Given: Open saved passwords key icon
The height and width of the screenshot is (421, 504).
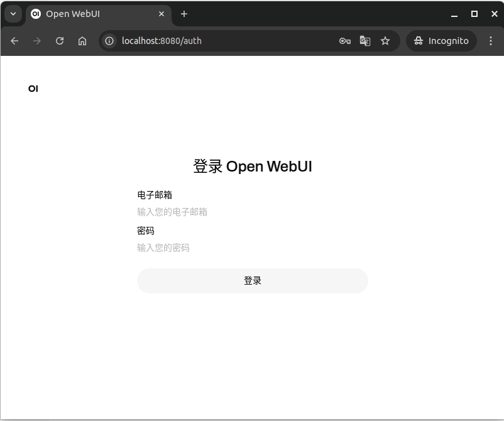Looking at the screenshot, I should (x=344, y=41).
